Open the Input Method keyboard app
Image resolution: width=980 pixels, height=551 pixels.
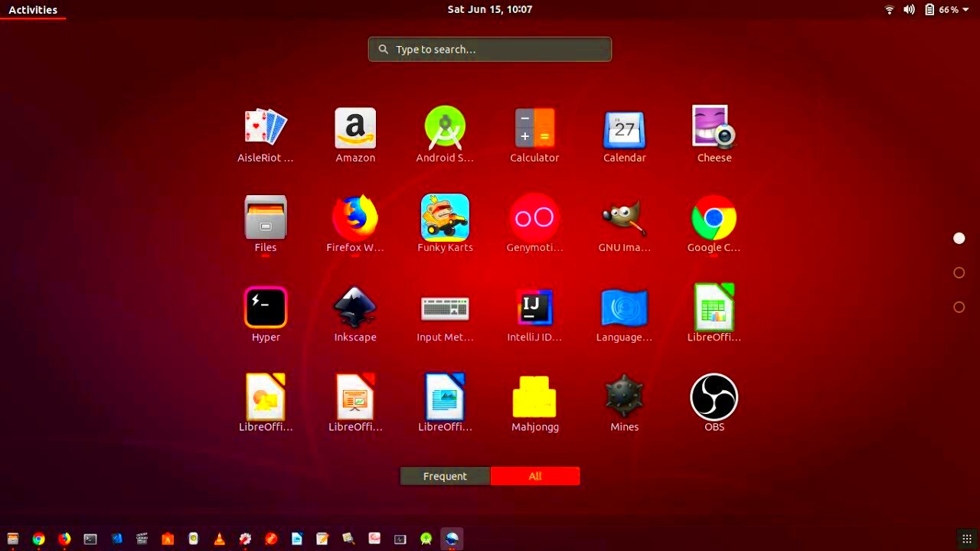(445, 314)
